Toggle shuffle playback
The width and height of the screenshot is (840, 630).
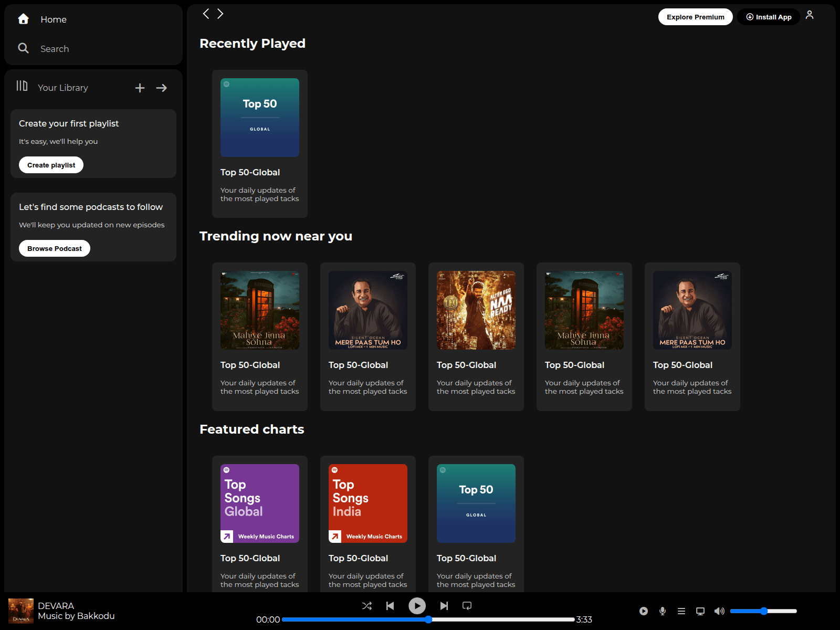(x=367, y=606)
